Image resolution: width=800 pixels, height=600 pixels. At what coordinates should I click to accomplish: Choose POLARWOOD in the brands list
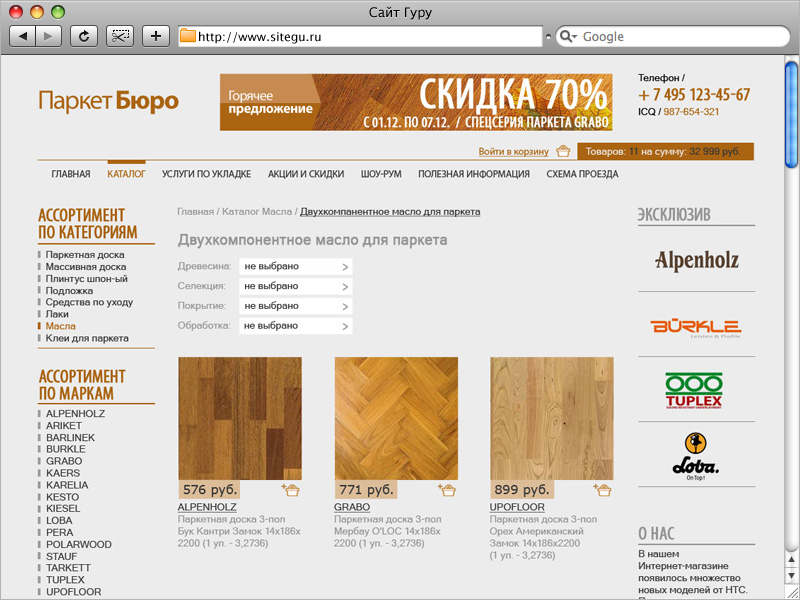(x=79, y=544)
